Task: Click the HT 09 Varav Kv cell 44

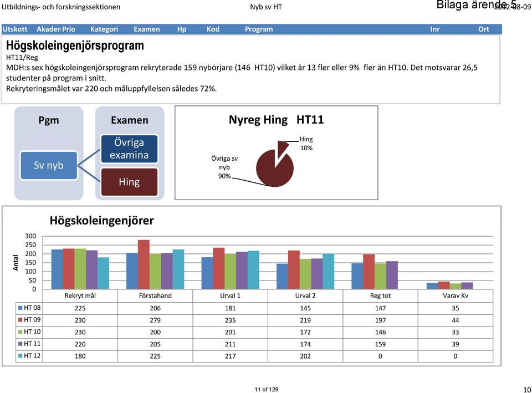Action: coord(456,320)
